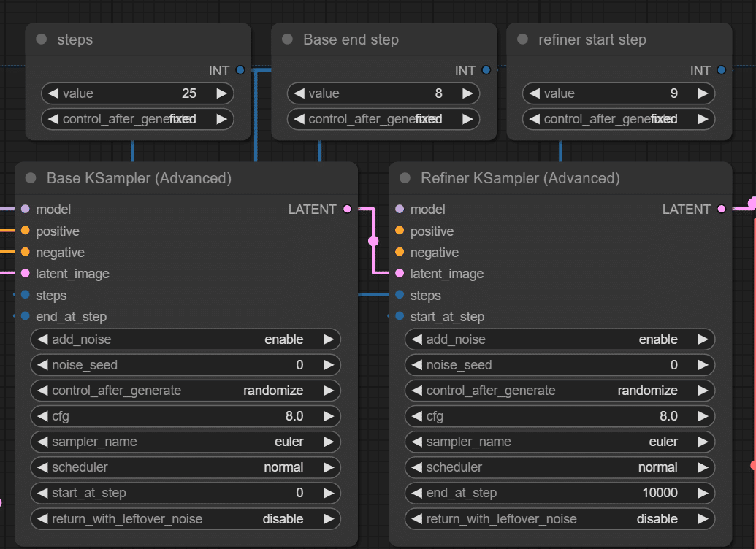Click the negative input socket on Base KSampler
Image resolution: width=756 pixels, height=549 pixels.
coord(24,253)
